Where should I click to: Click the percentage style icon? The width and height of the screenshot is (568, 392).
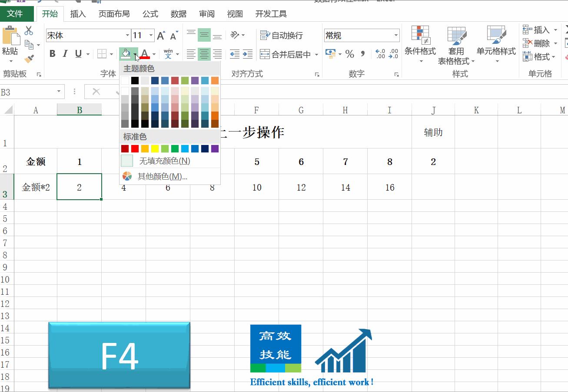349,54
